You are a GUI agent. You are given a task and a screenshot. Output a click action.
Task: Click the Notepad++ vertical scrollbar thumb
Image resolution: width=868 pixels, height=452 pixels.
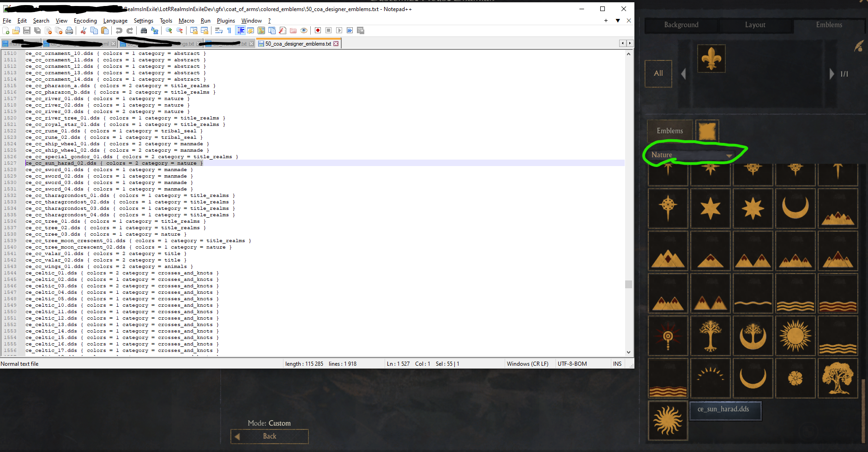point(628,284)
